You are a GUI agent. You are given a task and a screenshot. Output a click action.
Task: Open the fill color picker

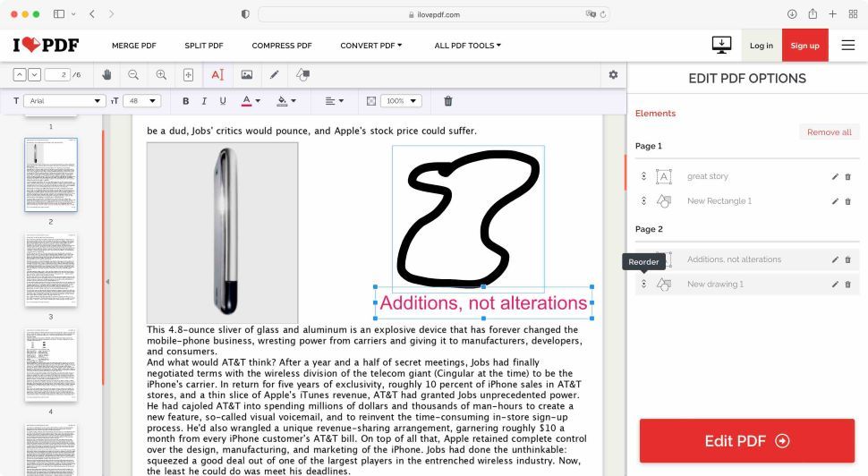click(x=286, y=101)
